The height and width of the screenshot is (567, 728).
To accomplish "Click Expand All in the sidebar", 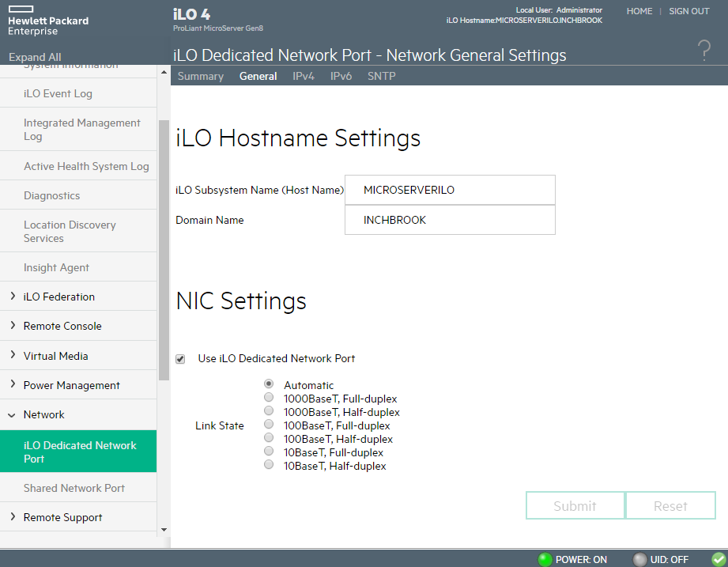I will click(35, 57).
